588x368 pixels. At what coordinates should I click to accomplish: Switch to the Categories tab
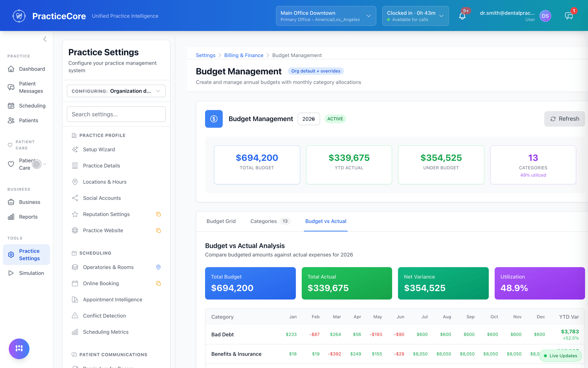(x=270, y=221)
